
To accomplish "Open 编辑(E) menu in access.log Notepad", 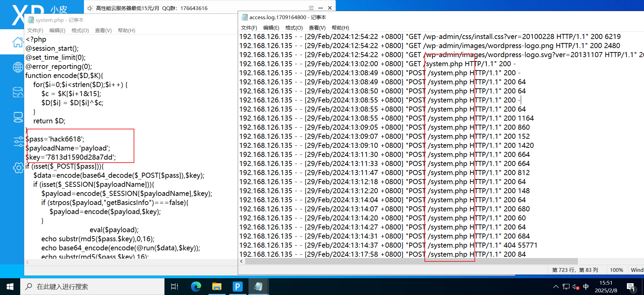I will 271,28.
